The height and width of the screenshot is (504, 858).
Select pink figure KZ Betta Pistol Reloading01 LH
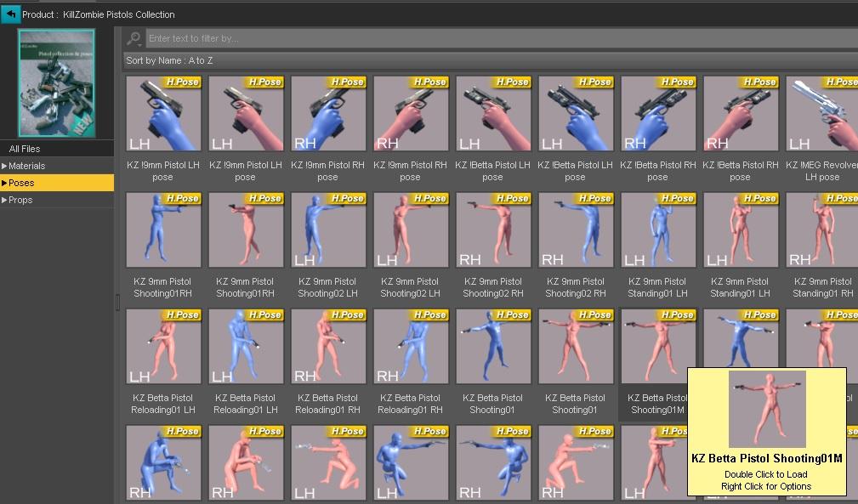[x=163, y=346]
